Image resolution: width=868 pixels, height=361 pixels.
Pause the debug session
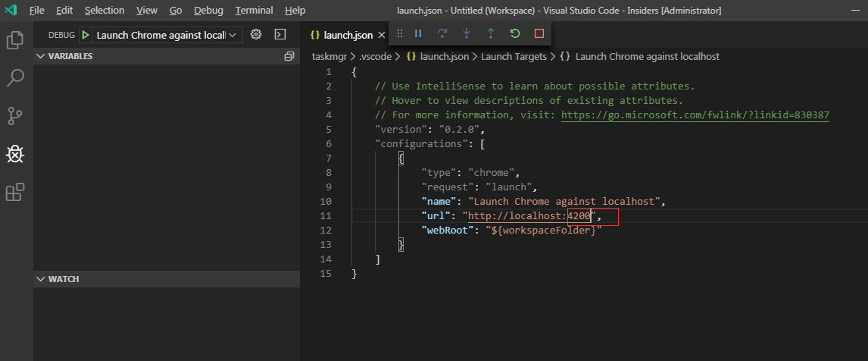(x=418, y=34)
